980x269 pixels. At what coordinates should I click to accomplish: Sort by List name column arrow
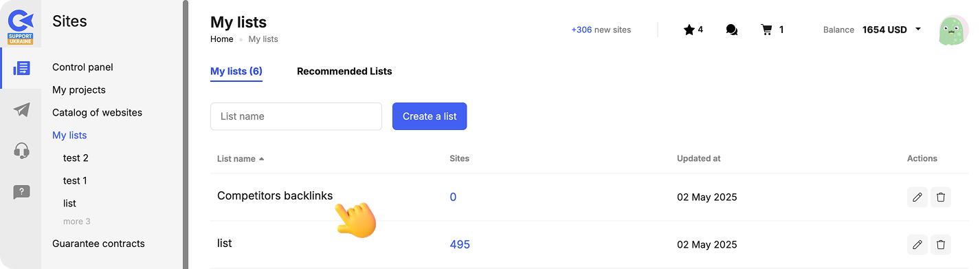(261, 159)
